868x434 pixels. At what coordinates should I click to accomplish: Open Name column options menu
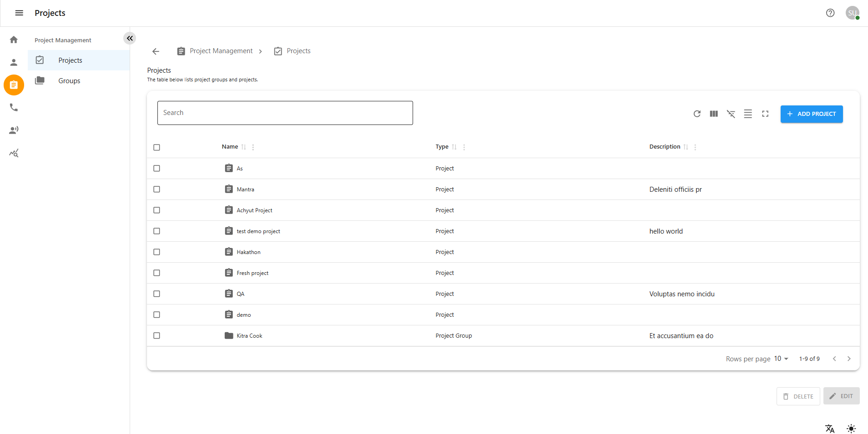[x=253, y=147]
